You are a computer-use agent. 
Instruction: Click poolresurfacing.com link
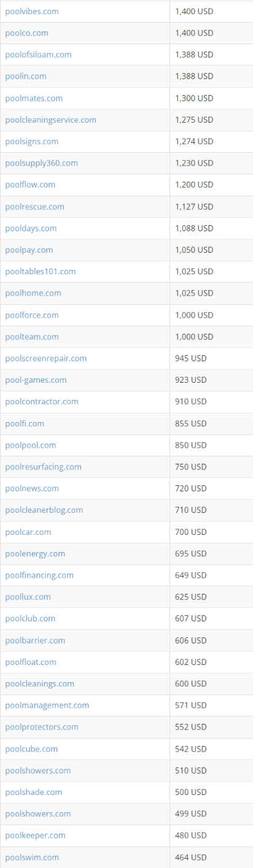coord(43,467)
